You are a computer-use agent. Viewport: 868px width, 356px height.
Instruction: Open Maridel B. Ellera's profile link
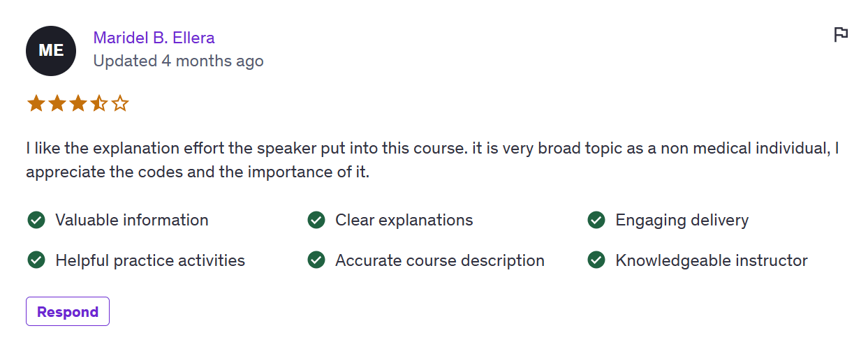[x=154, y=38]
